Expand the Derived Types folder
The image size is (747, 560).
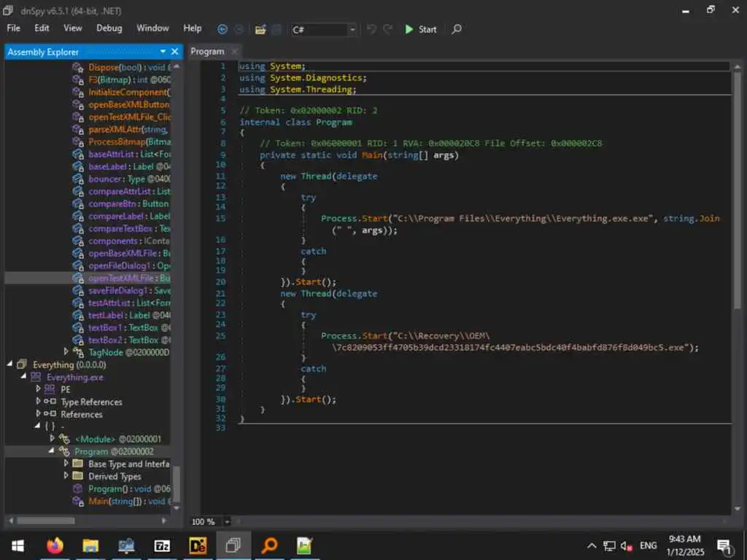(66, 475)
